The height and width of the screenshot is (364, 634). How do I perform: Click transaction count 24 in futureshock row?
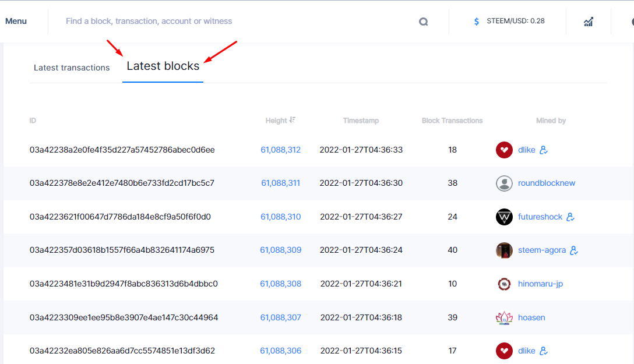(452, 217)
